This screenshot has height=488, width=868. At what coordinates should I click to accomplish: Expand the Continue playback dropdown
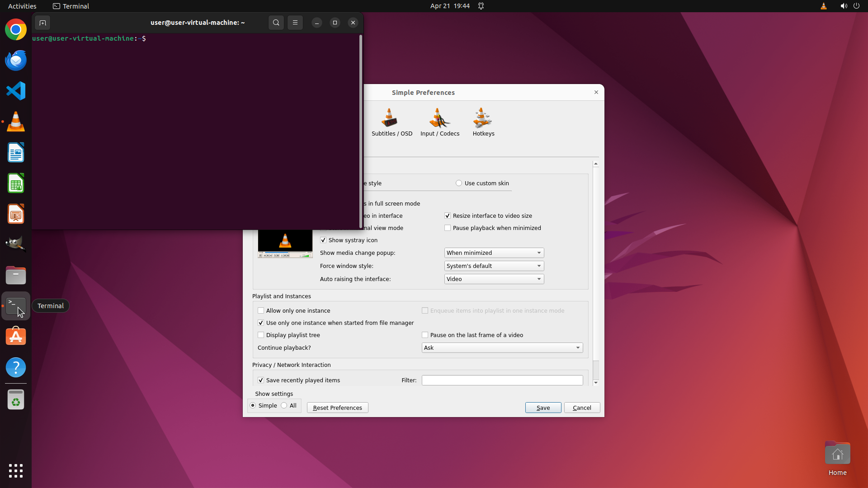click(502, 347)
